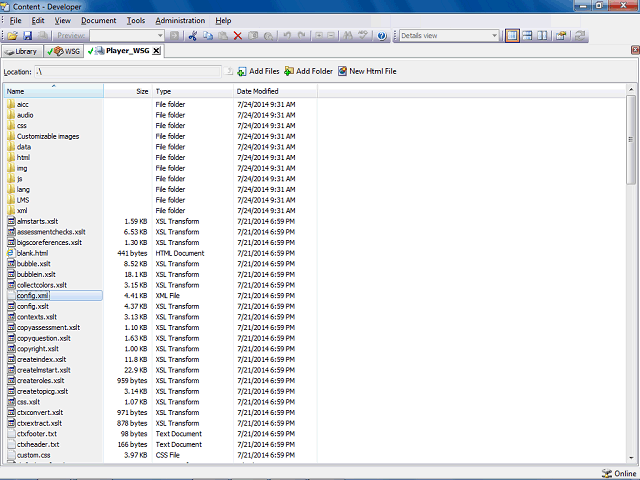The height and width of the screenshot is (480, 640).
Task: Click the go button next to Preview dropdown
Action: (x=174, y=36)
